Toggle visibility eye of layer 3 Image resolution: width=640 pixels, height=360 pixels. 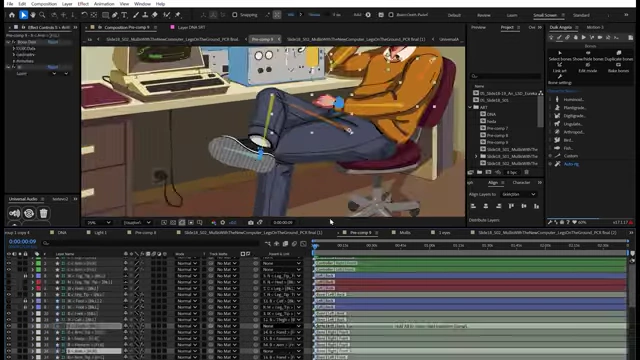pyautogui.click(x=9, y=269)
